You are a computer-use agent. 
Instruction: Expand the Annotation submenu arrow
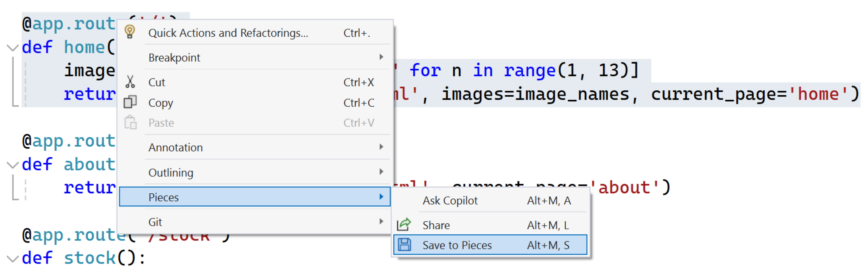[x=381, y=147]
